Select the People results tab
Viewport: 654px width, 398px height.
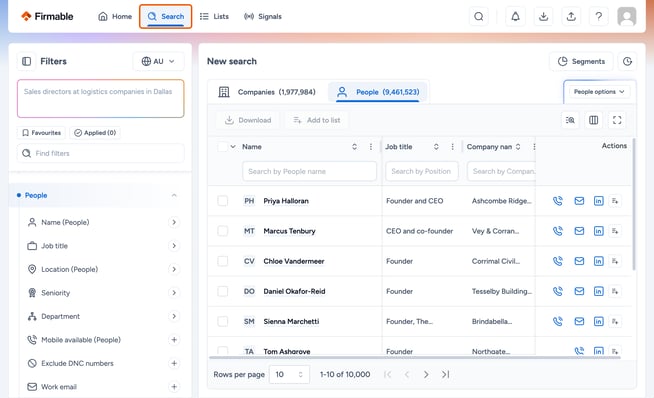[378, 92]
